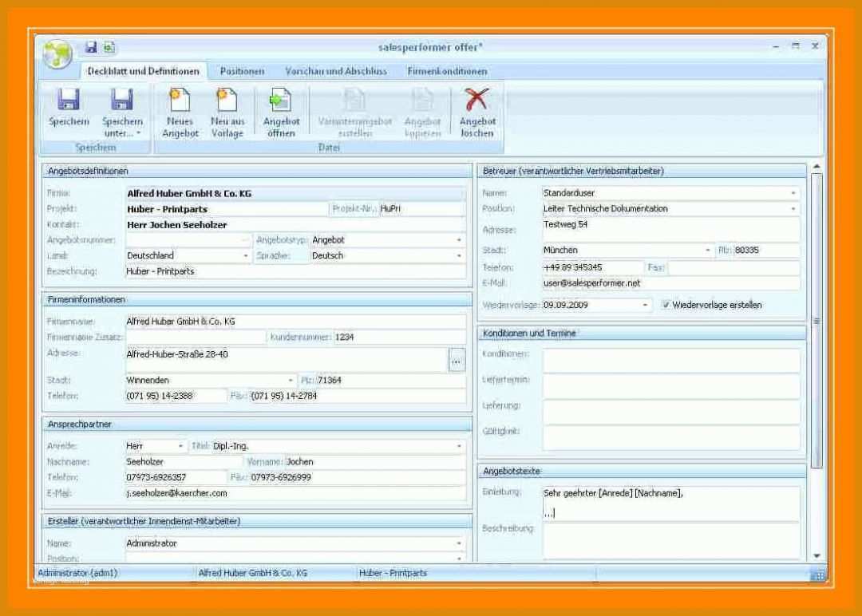Screen dimensions: 862x616
Task: Click Angebot kopieren icon
Action: [x=422, y=100]
